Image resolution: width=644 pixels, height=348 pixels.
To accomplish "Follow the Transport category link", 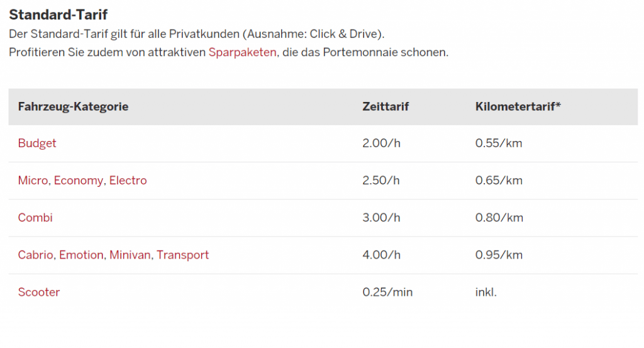I will tap(183, 255).
